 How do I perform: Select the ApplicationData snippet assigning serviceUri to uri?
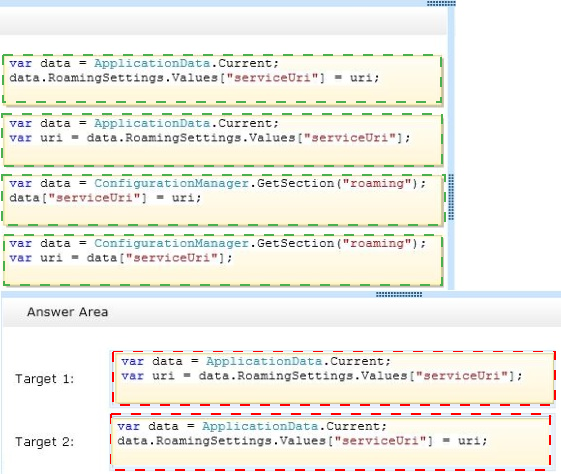pyautogui.click(x=222, y=79)
